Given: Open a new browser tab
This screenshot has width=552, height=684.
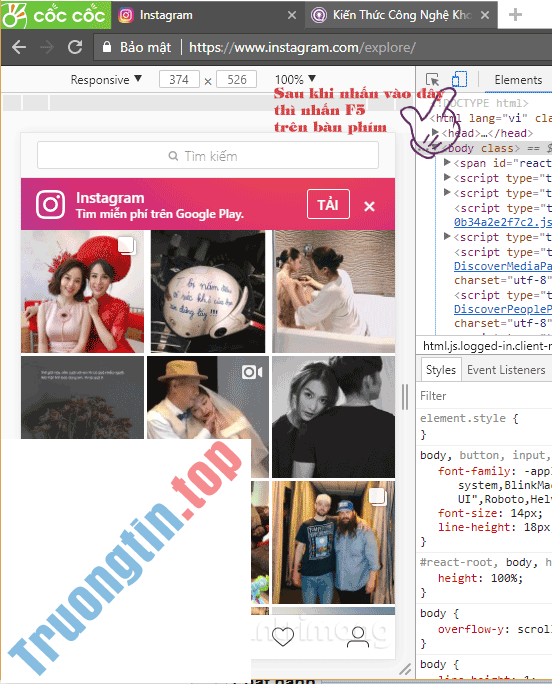Looking at the screenshot, I should click(515, 14).
